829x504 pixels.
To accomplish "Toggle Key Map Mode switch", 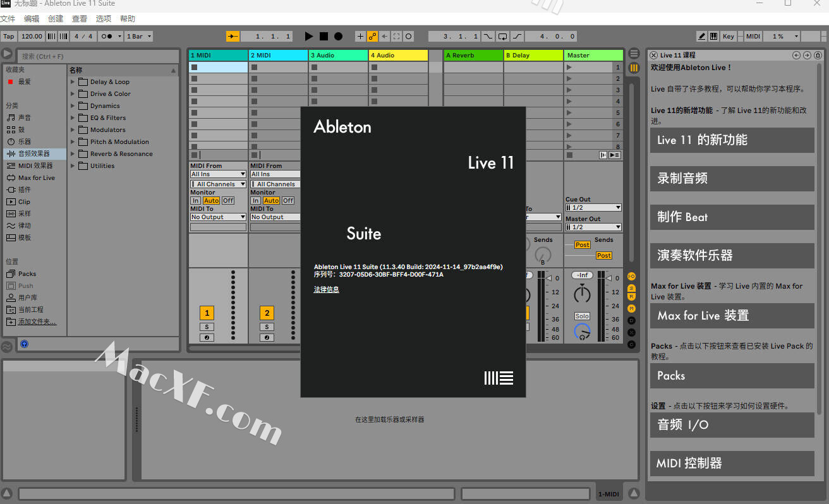I will 729,37.
